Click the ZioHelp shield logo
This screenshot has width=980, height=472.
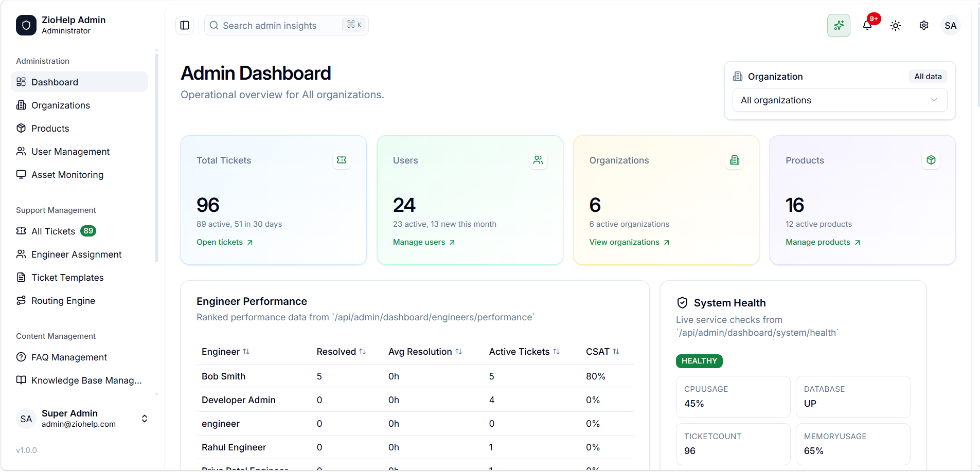coord(26,25)
